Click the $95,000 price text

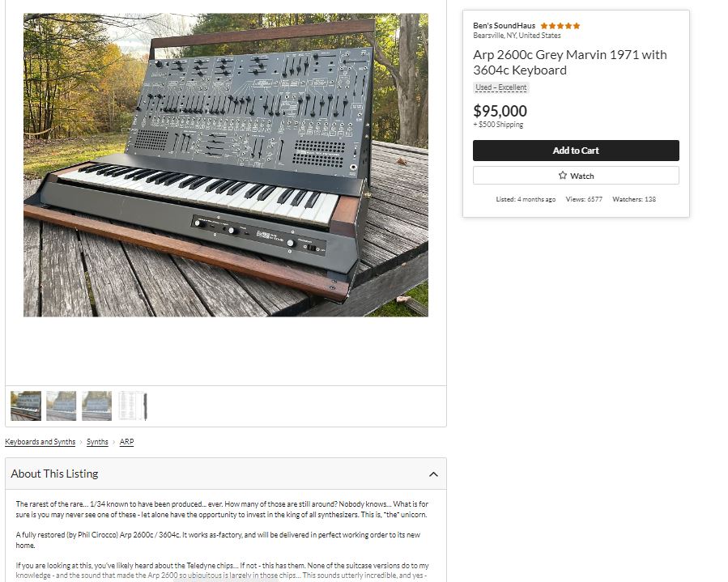(x=500, y=111)
